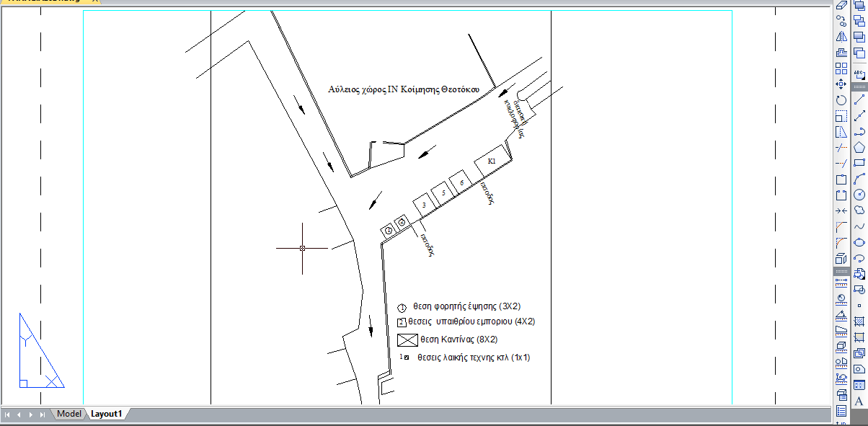Select the Polygon tool
868x426 pixels.
pyautogui.click(x=859, y=147)
